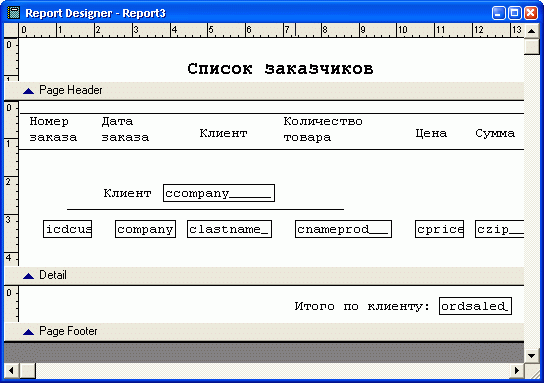544x383 pixels.
Task: Select the cprice field box
Action: click(440, 229)
